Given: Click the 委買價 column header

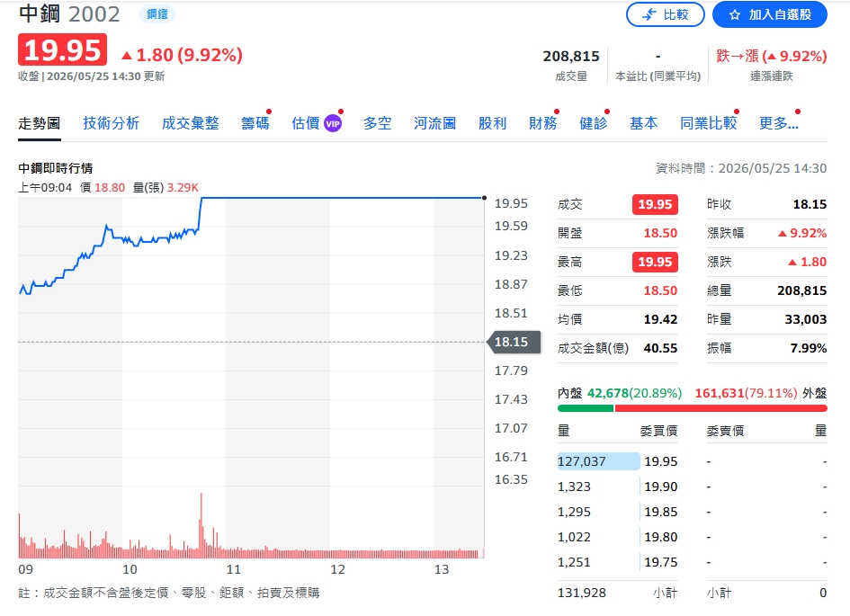Looking at the screenshot, I should point(658,431).
